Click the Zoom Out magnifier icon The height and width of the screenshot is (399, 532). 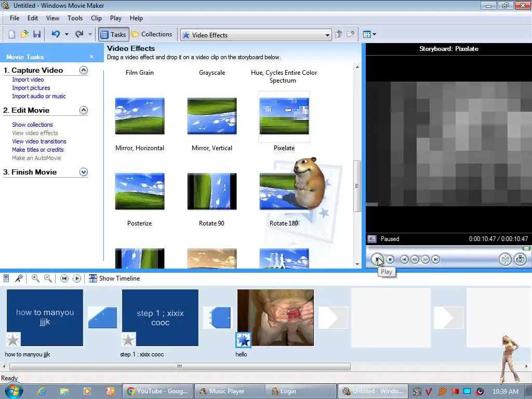point(48,278)
